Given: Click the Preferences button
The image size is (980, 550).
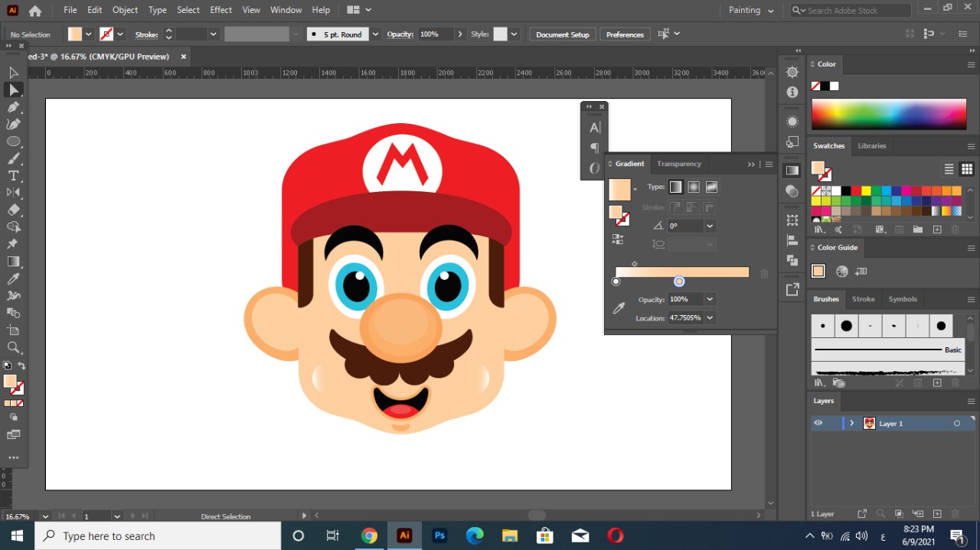Looking at the screenshot, I should (x=625, y=34).
